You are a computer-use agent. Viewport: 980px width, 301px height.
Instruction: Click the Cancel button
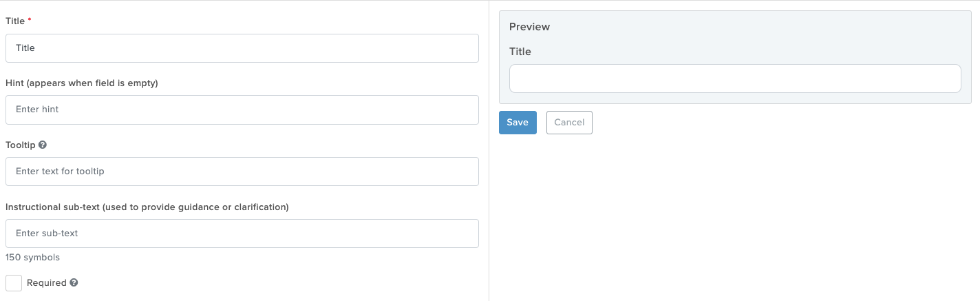tap(569, 123)
